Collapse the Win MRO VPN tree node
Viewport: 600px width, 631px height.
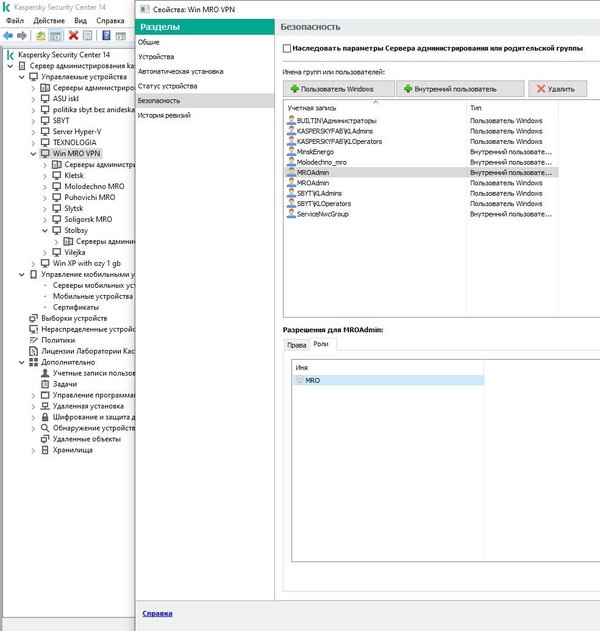click(x=33, y=153)
